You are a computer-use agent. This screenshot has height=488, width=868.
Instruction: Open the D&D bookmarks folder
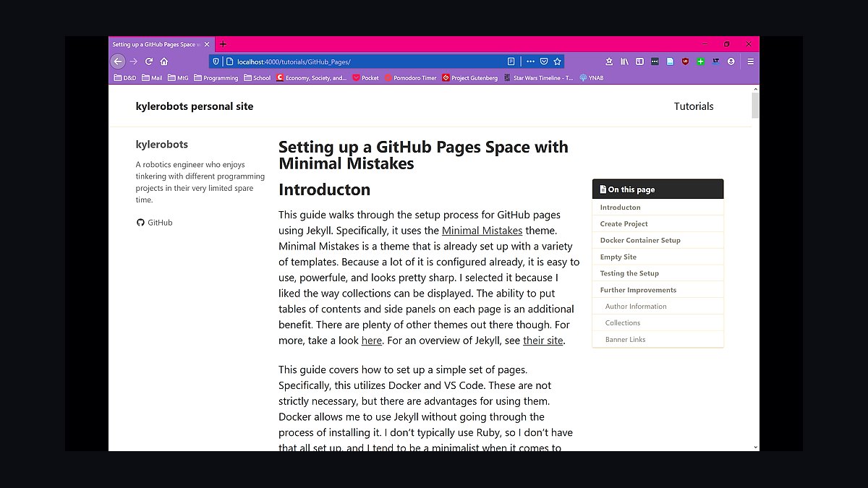[125, 77]
